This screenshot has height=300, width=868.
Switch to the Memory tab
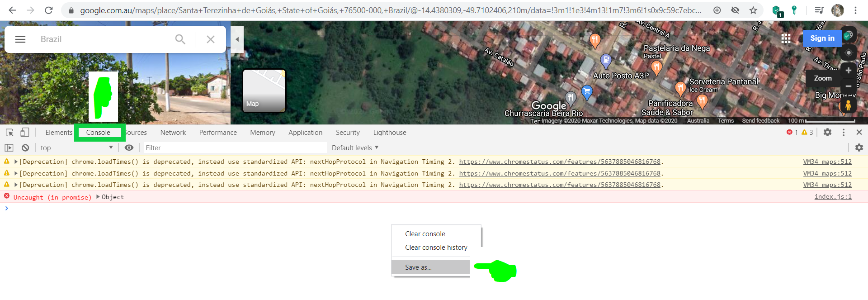263,133
